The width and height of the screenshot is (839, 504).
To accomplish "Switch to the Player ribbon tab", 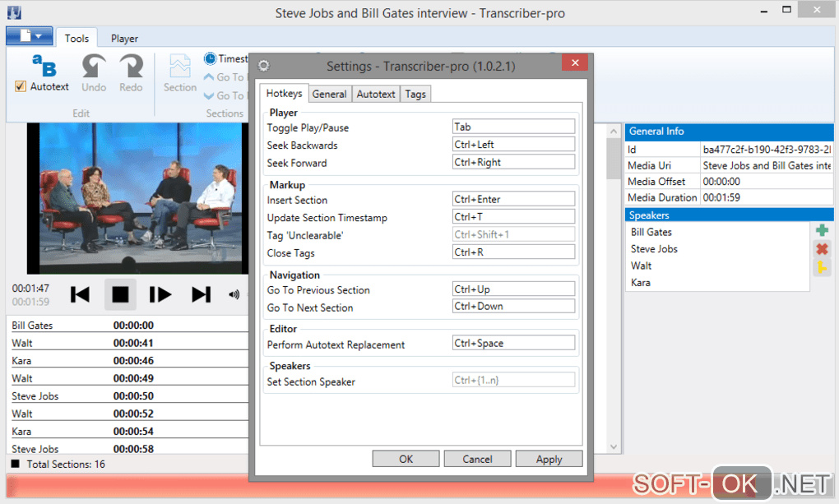I will [124, 39].
